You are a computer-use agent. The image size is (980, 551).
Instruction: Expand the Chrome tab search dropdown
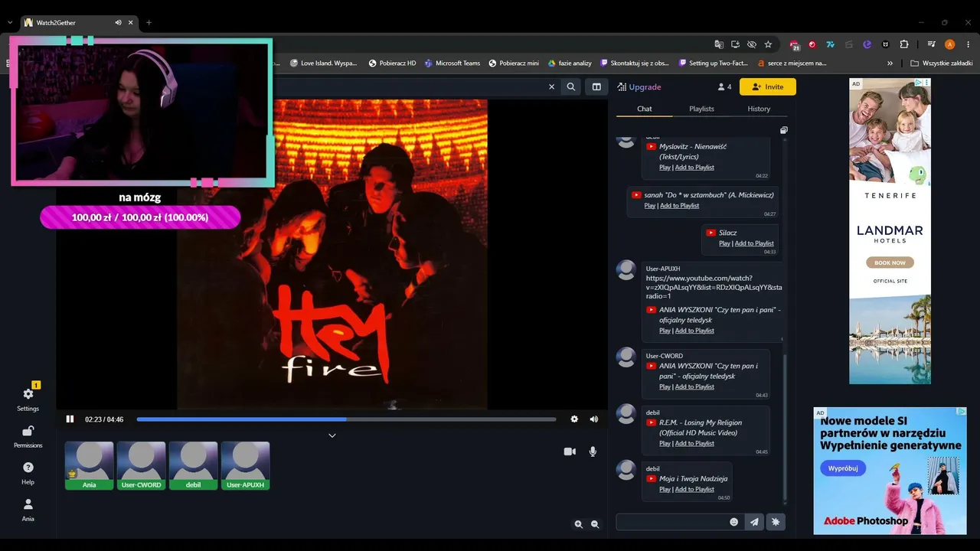(x=9, y=23)
